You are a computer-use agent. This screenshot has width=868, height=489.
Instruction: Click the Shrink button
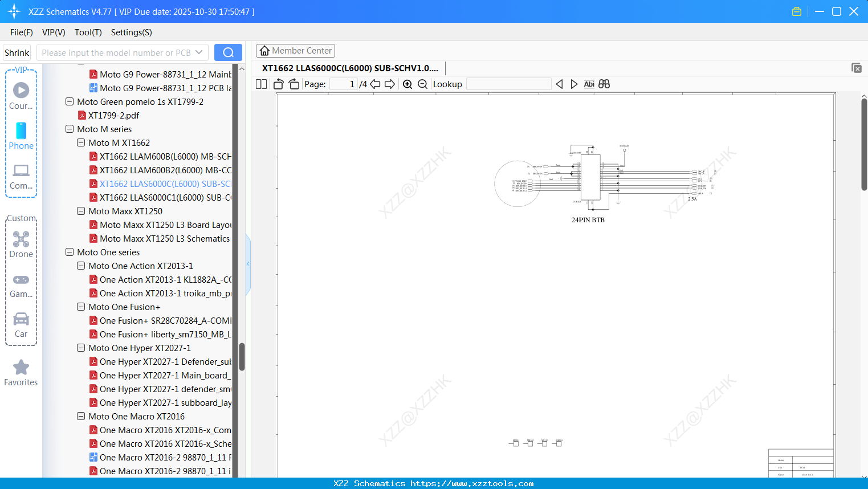pyautogui.click(x=17, y=52)
